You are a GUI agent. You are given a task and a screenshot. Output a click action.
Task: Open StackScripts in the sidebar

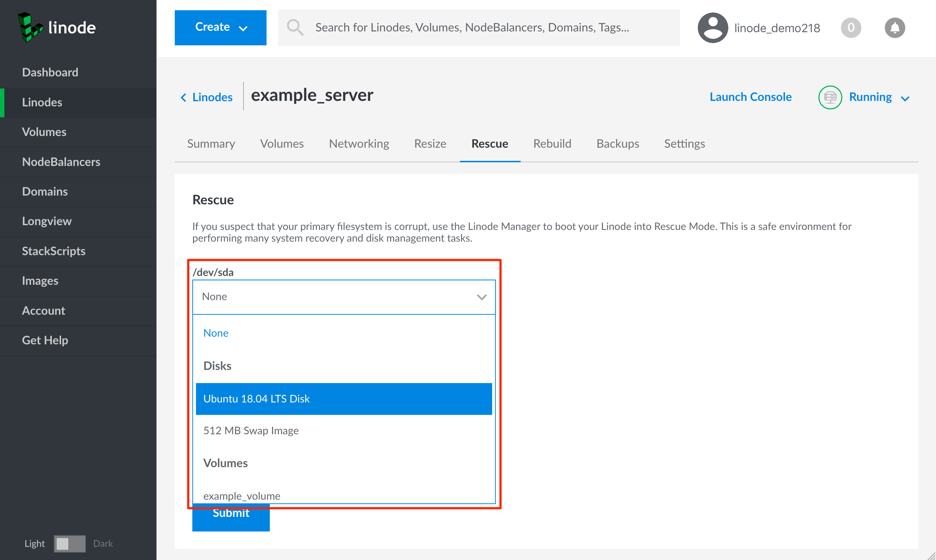54,251
